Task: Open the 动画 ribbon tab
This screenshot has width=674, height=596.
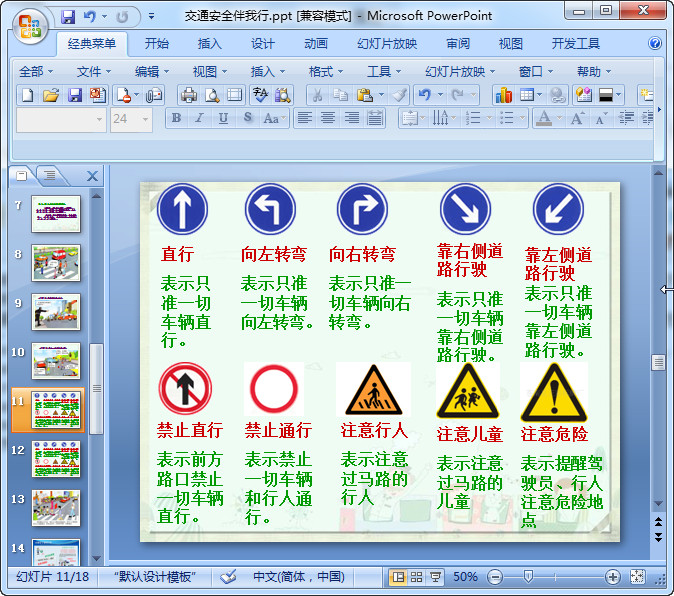Action: (316, 43)
